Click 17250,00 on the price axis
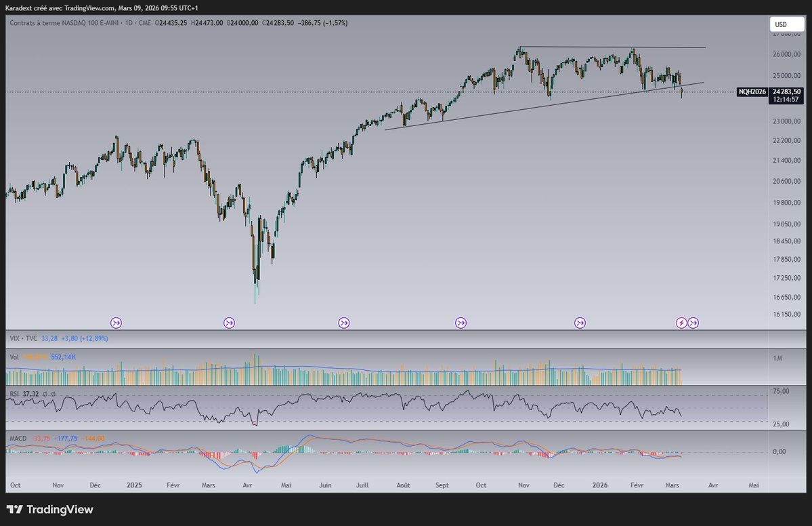812x526 pixels. coord(787,279)
